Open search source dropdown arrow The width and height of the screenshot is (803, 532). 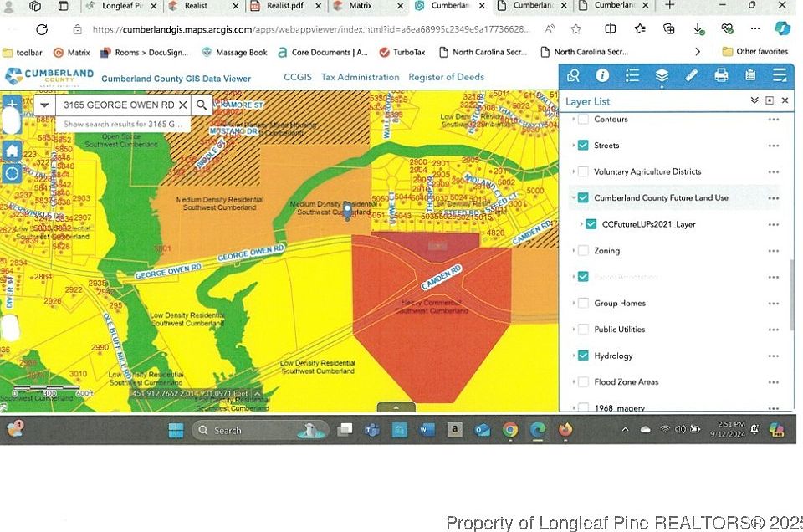point(44,105)
